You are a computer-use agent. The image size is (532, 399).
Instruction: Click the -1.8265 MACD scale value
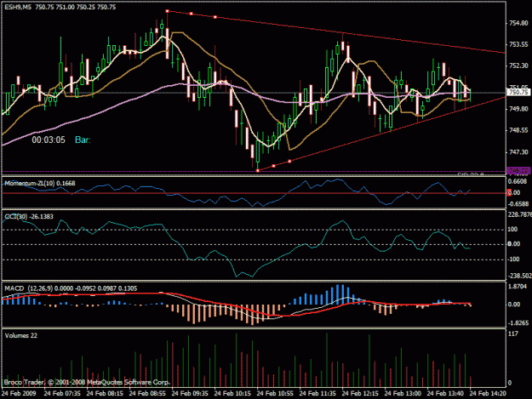point(518,323)
